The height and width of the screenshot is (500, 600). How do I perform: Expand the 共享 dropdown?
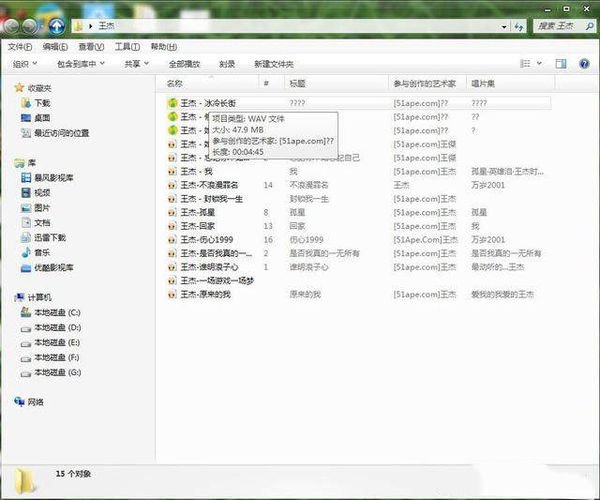pyautogui.click(x=146, y=63)
